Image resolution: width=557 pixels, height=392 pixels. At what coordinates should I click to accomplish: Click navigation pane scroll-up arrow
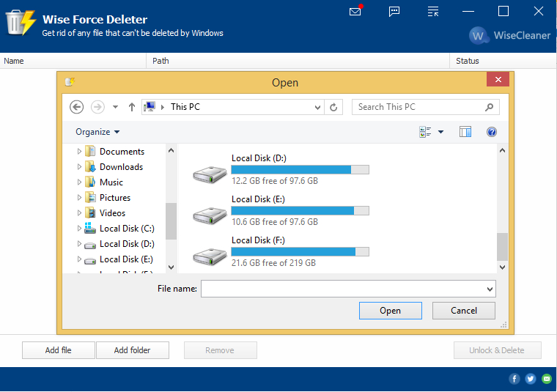171,150
